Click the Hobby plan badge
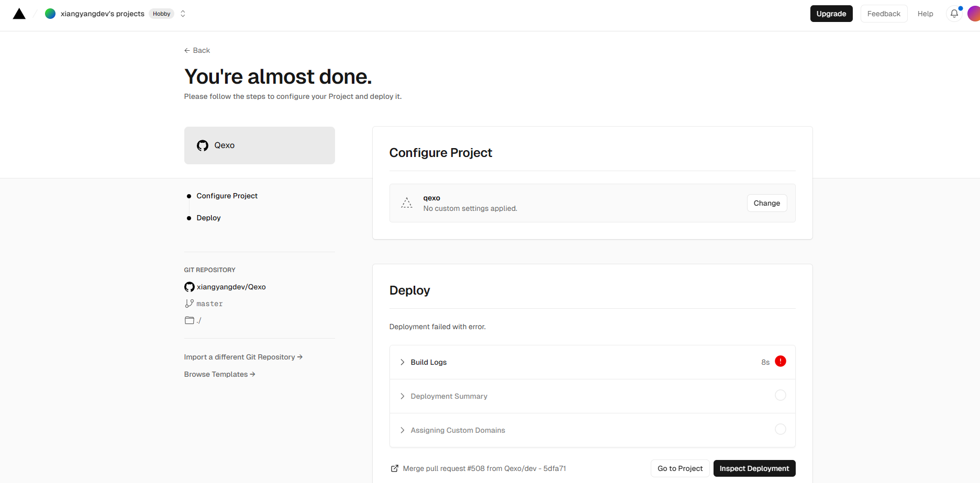 (x=161, y=14)
